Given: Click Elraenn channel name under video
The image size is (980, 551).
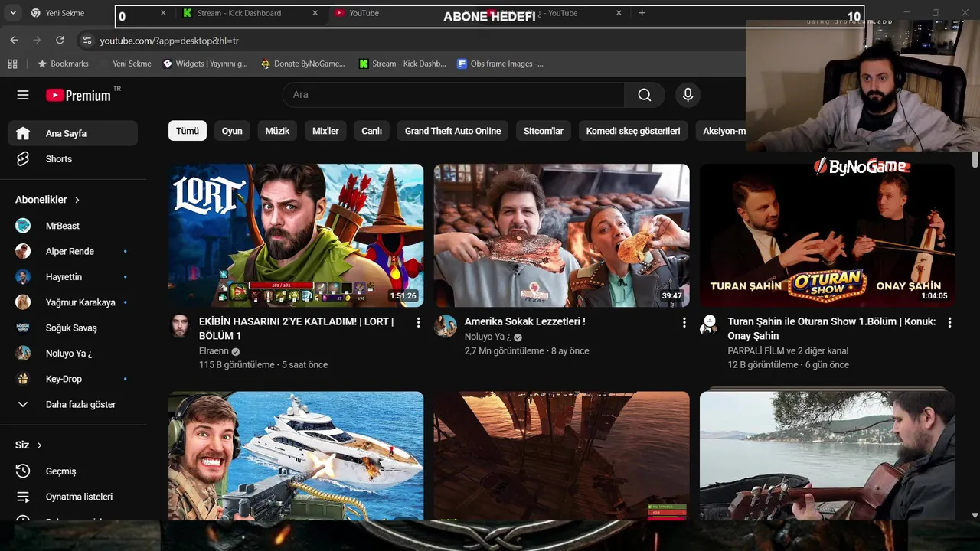Looking at the screenshot, I should pyautogui.click(x=214, y=351).
